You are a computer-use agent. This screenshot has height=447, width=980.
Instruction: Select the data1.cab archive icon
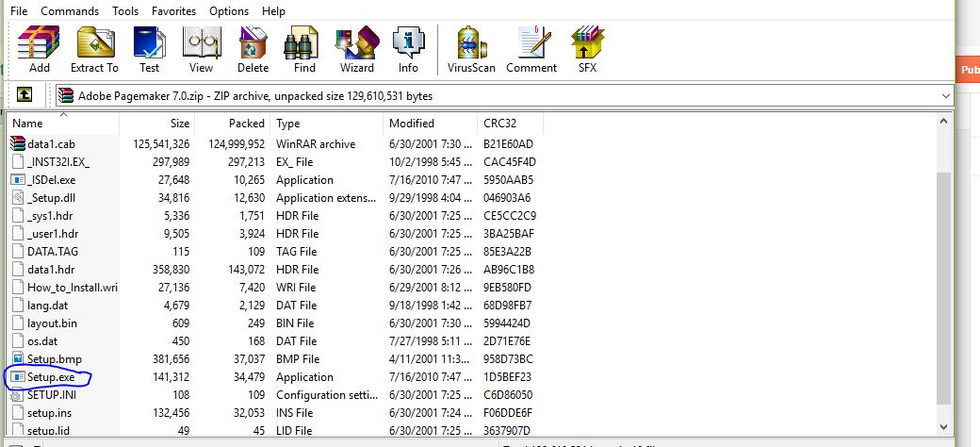pyautogui.click(x=18, y=143)
